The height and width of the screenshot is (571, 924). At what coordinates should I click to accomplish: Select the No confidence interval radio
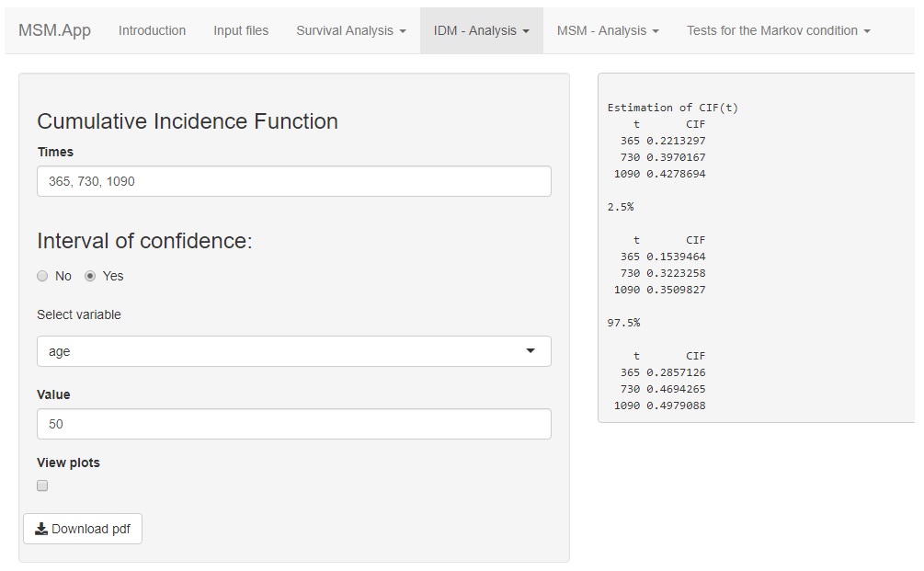42,276
